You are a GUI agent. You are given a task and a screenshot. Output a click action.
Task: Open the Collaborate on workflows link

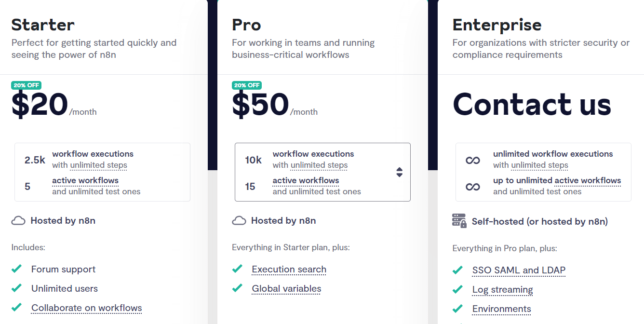pos(87,308)
